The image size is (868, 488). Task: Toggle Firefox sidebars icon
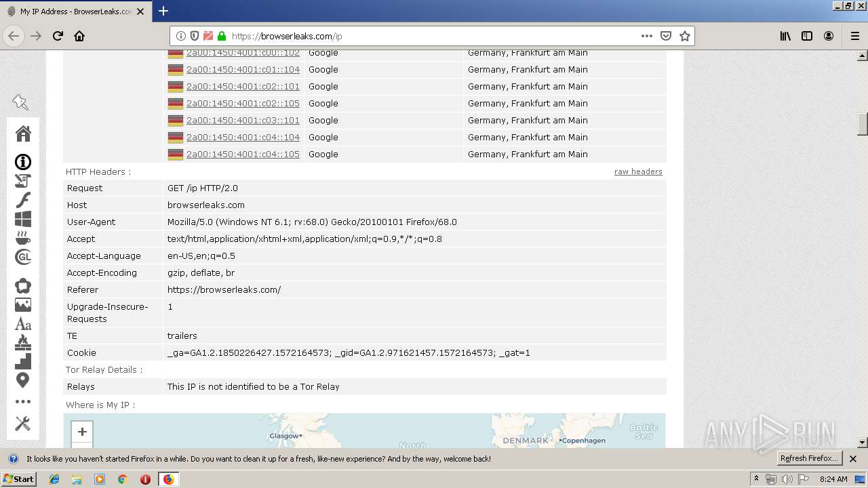807,36
